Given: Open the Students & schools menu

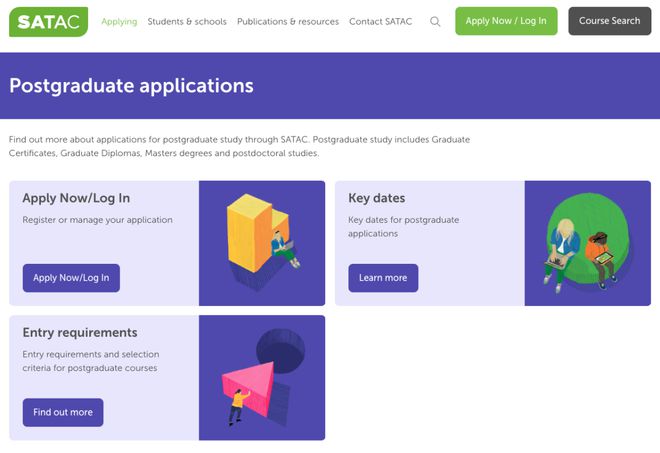Looking at the screenshot, I should coord(187,21).
